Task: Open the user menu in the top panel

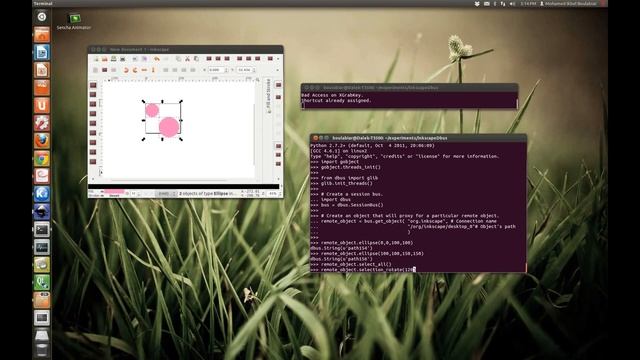Action: click(568, 4)
